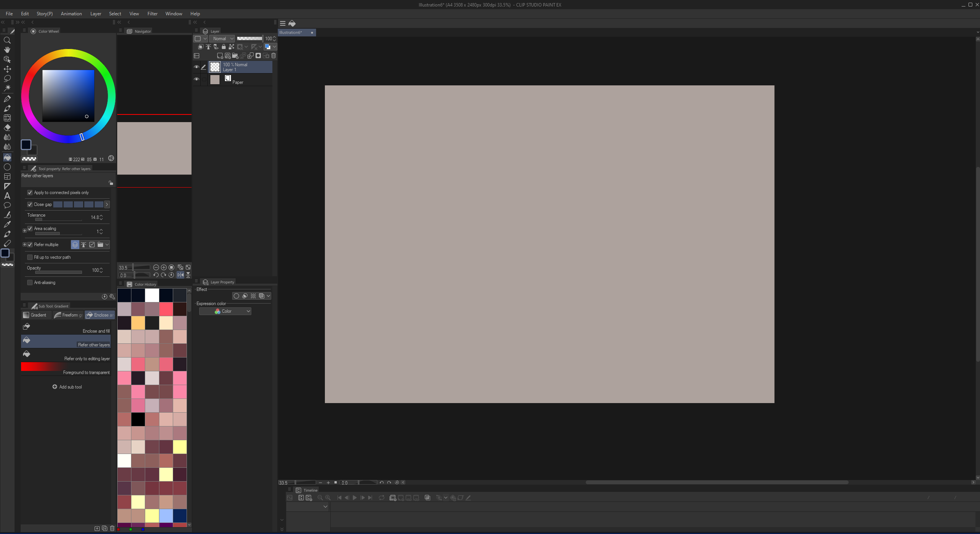Select the Lasso selection tool
This screenshot has height=534, width=980.
[7, 78]
